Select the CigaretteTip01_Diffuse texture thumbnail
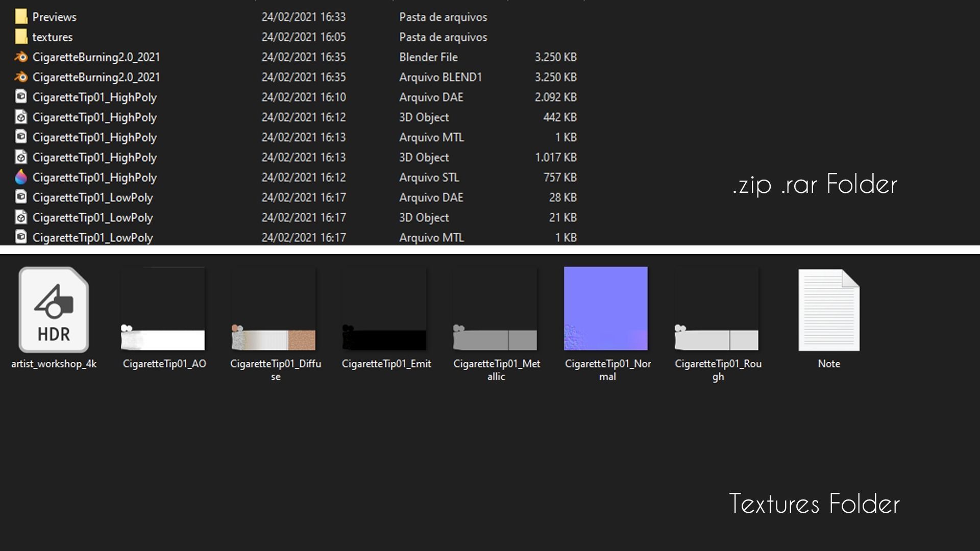The width and height of the screenshot is (980, 551). tap(274, 309)
